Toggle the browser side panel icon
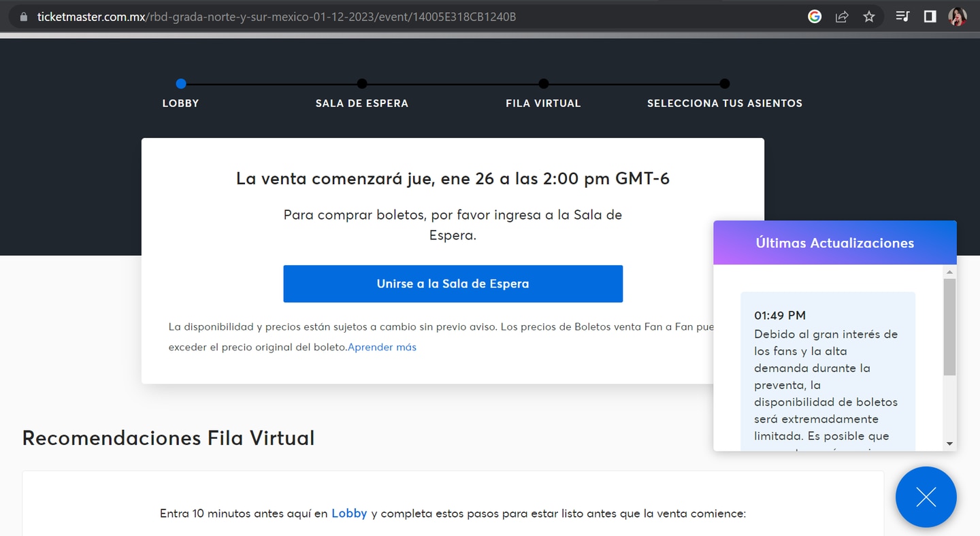Viewport: 980px width, 536px height. pyautogui.click(x=930, y=16)
